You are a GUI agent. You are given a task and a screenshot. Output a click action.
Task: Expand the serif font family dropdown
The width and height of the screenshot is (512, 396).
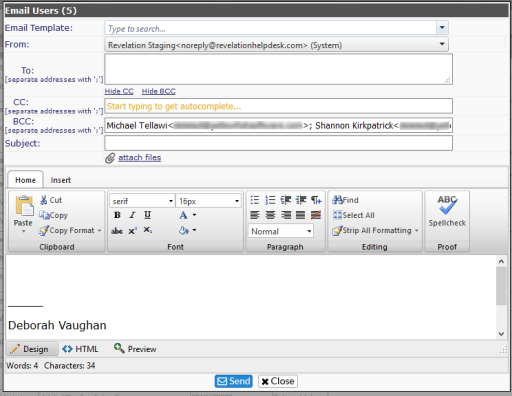(x=170, y=201)
